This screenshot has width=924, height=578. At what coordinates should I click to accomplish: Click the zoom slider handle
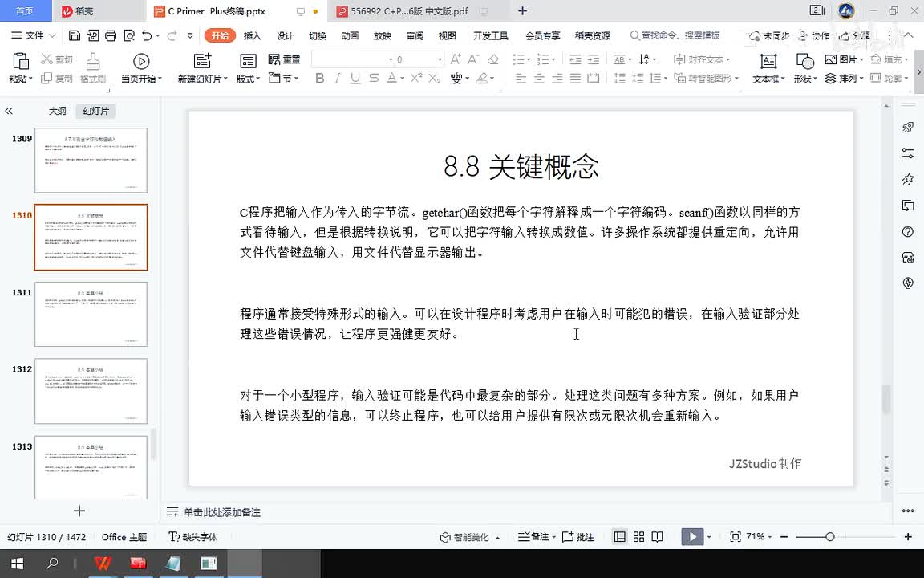tap(829, 537)
